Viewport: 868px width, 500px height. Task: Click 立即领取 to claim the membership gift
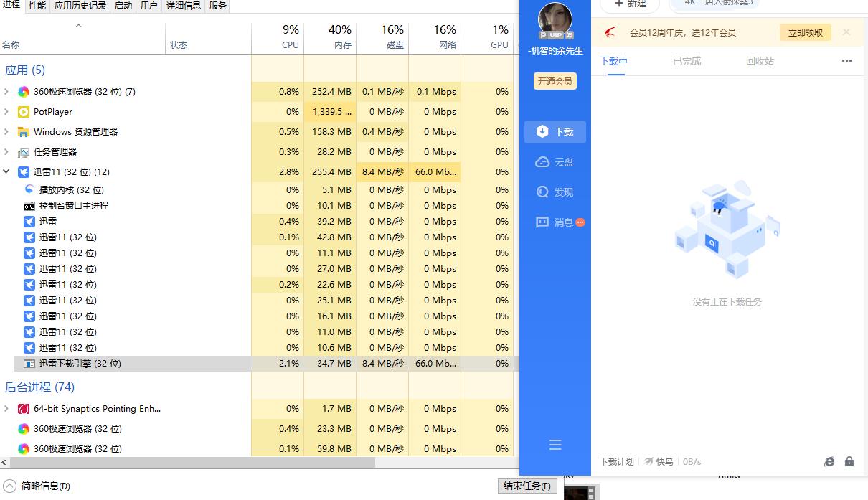pyautogui.click(x=804, y=32)
